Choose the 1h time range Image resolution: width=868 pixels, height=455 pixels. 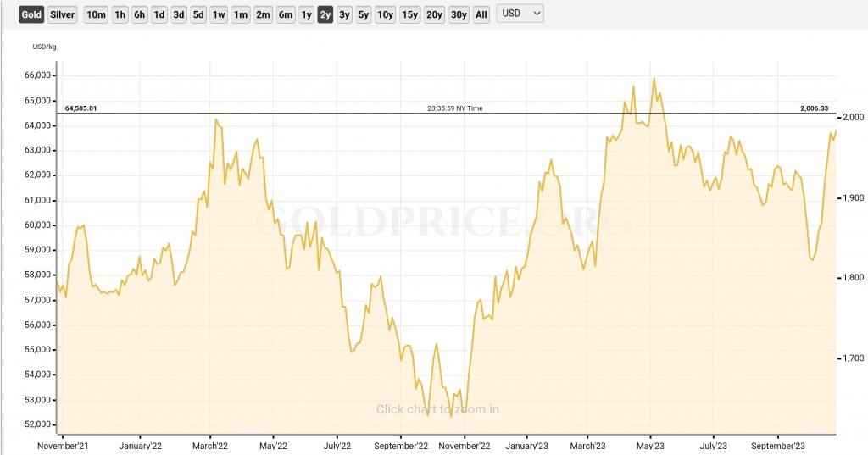(120, 14)
